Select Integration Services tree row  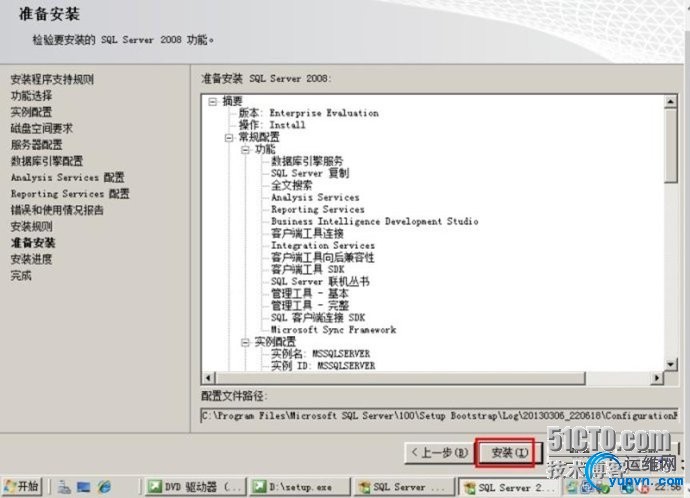323,245
